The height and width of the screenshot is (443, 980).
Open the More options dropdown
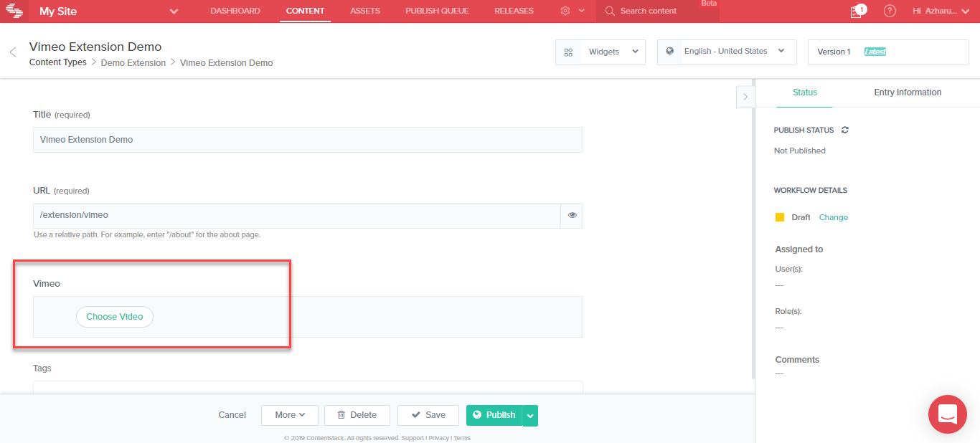coord(290,415)
